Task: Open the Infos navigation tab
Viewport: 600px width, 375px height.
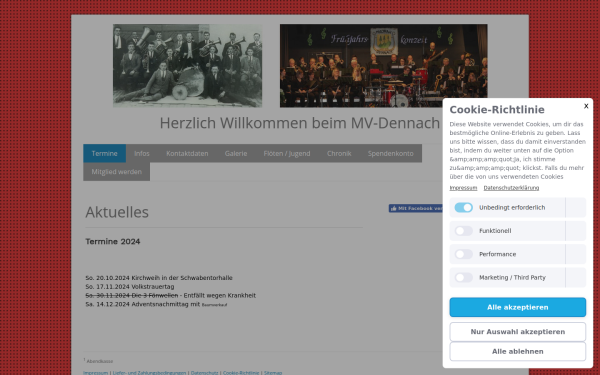Action: coord(142,153)
